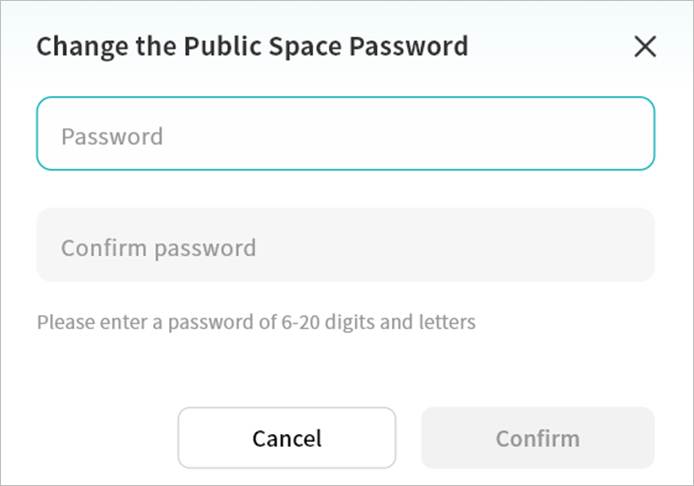Click the password requirements hint text
The image size is (694, 486).
click(256, 322)
